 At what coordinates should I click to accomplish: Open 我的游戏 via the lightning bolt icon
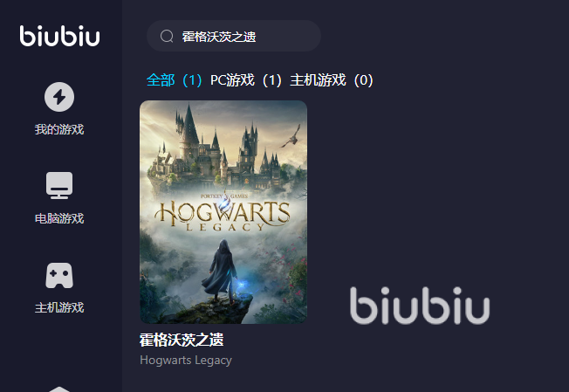(x=59, y=97)
